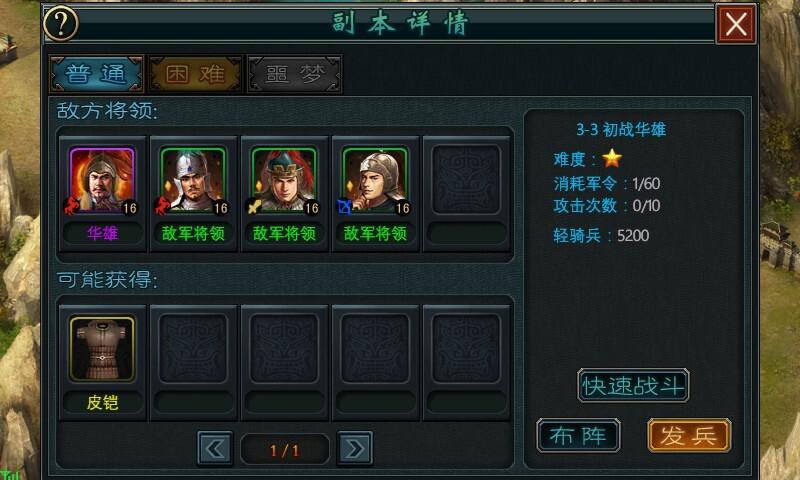Click the 皮铠 armor reward icon
This screenshot has width=800, height=480.
[102, 349]
